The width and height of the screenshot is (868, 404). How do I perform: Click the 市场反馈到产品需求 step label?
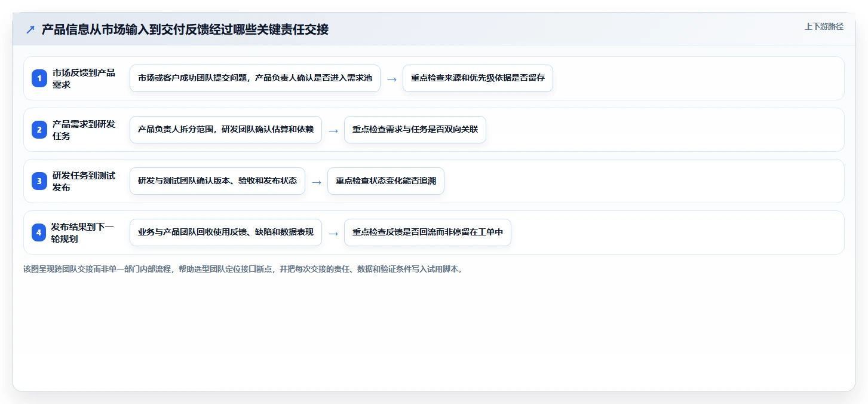pyautogui.click(x=84, y=78)
